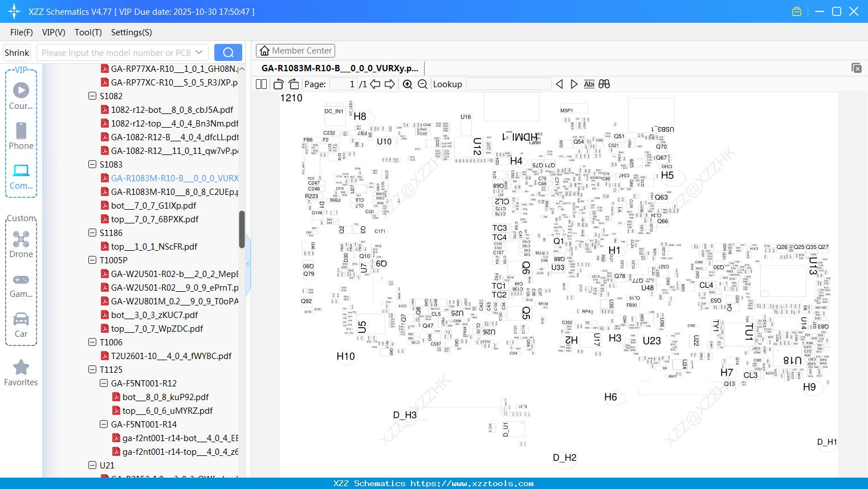The width and height of the screenshot is (868, 489).
Task: Open the Courses sidebar category
Action: [21, 96]
